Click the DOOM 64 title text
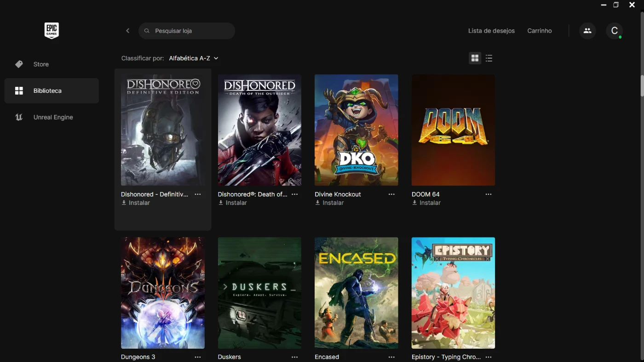Image resolution: width=644 pixels, height=362 pixels. click(425, 194)
